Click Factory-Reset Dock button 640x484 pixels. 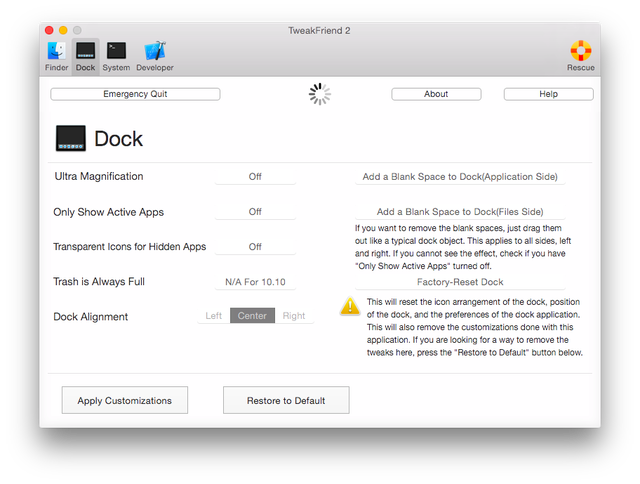pyautogui.click(x=460, y=282)
